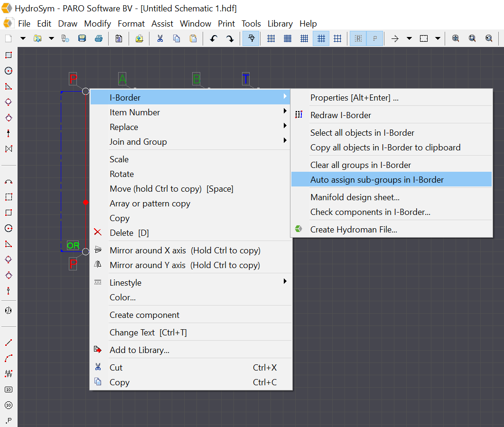This screenshot has width=504, height=427.
Task: Save the schematic with the floppy disk icon
Action: pos(82,38)
